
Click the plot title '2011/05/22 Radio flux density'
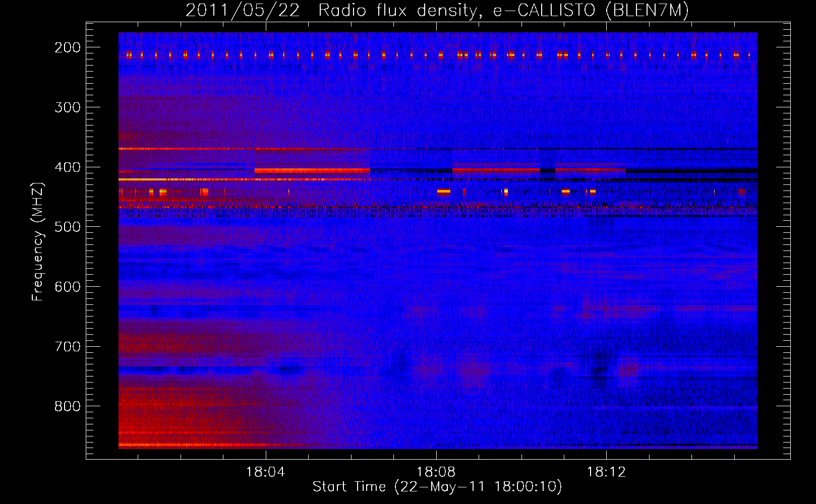pyautogui.click(x=437, y=10)
